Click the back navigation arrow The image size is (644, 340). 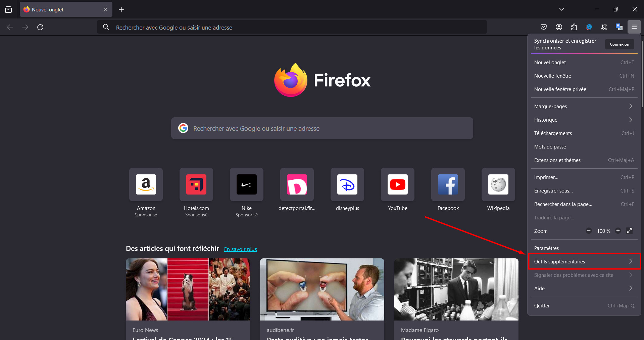click(x=10, y=27)
